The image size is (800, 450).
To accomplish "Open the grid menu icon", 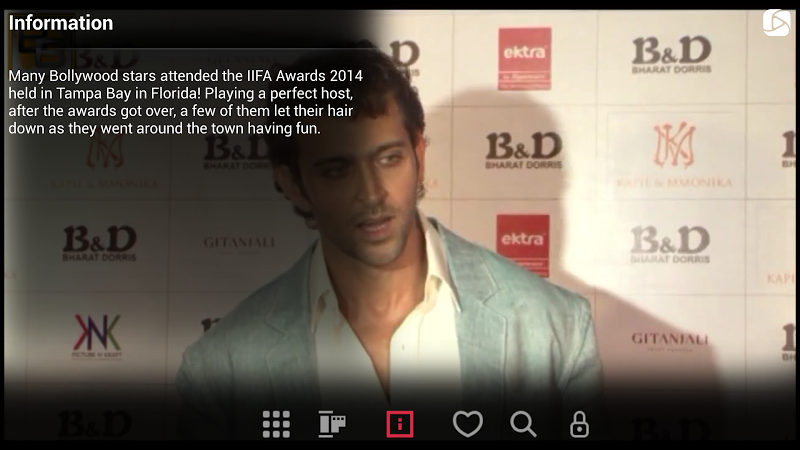I will tap(276, 424).
